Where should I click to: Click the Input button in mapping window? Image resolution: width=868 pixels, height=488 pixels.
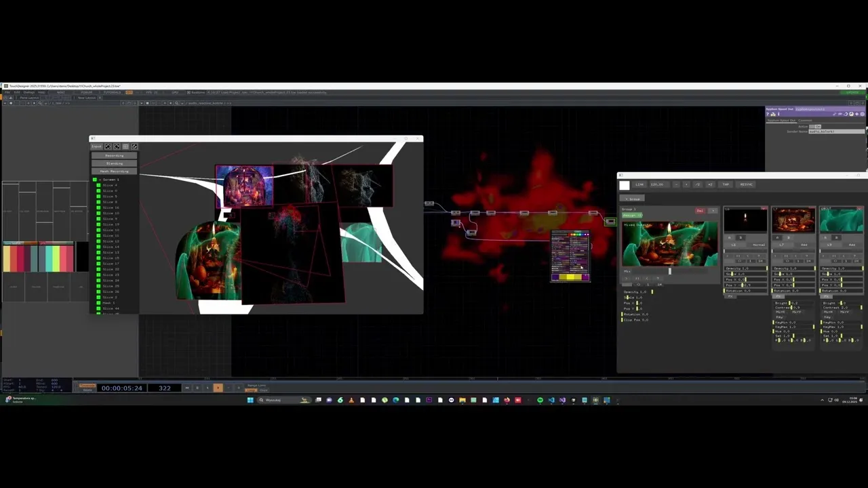click(96, 146)
